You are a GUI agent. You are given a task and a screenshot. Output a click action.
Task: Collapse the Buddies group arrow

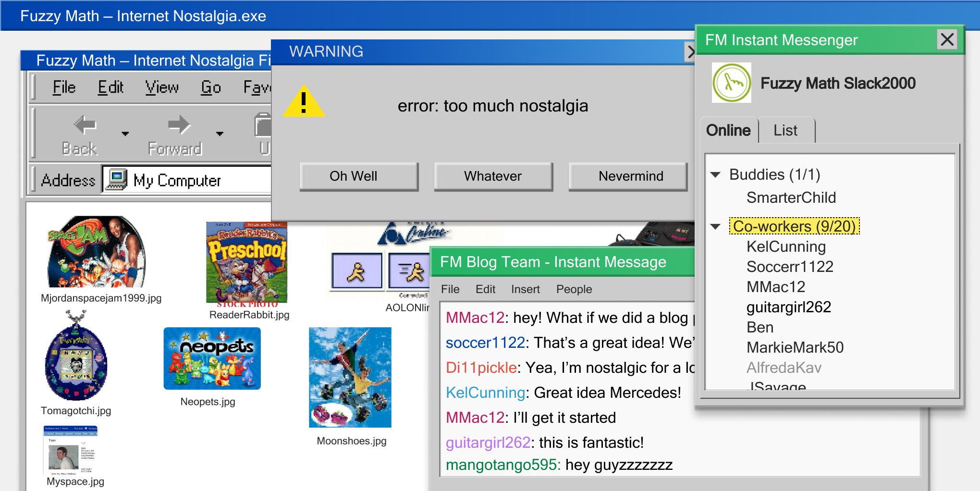[715, 175]
